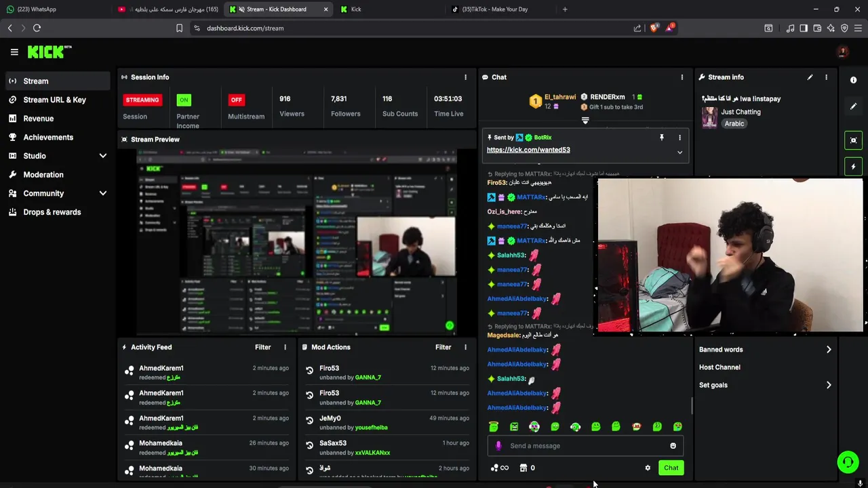The height and width of the screenshot is (488, 868).
Task: Click Brave Rewards triangle icon
Action: (x=670, y=28)
